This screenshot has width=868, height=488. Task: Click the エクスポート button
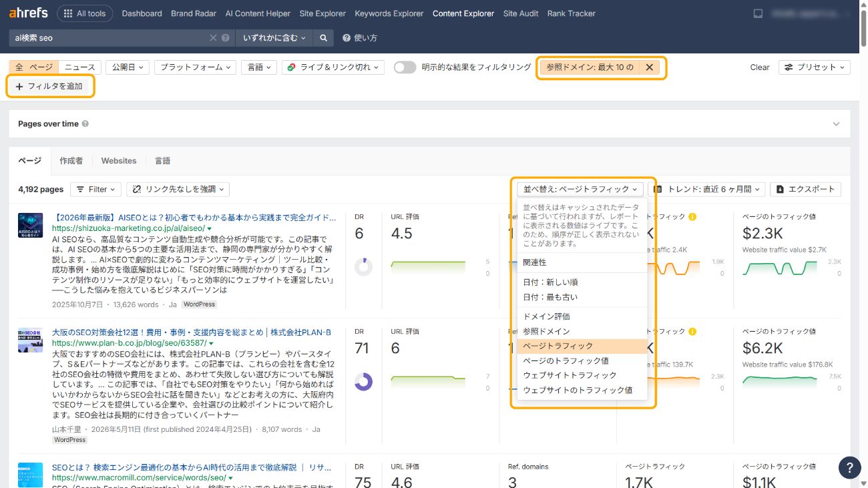coord(805,190)
